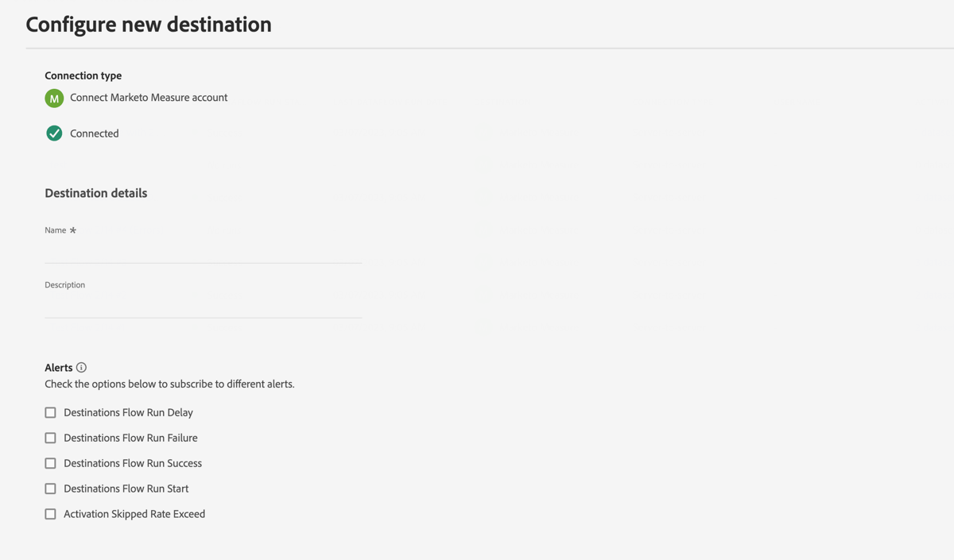The height and width of the screenshot is (560, 954).
Task: Click the Description field label
Action: [65, 284]
